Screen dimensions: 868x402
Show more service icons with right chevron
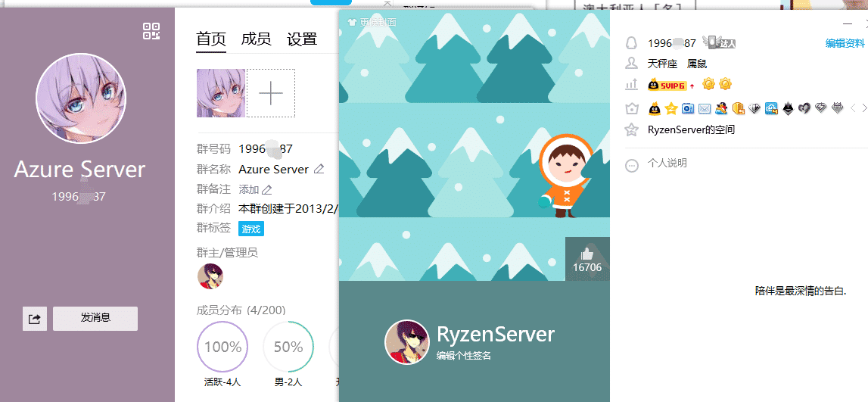[x=864, y=108]
